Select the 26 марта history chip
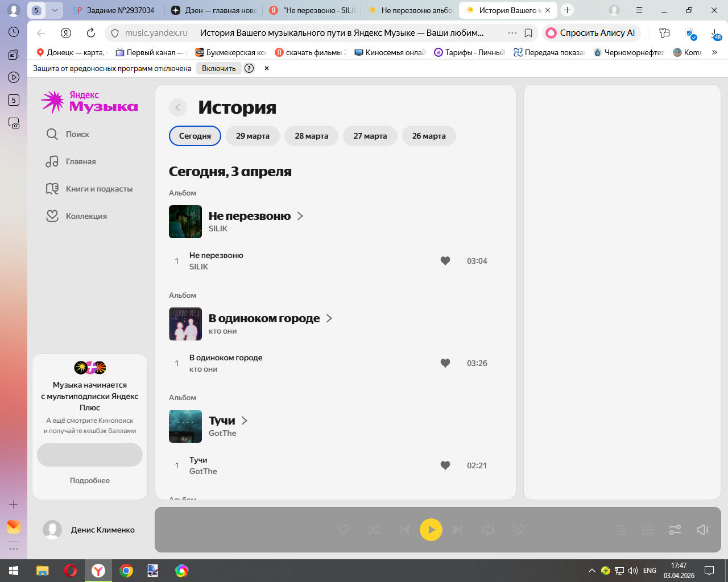Screen dimensions: 728x582 (x=429, y=136)
